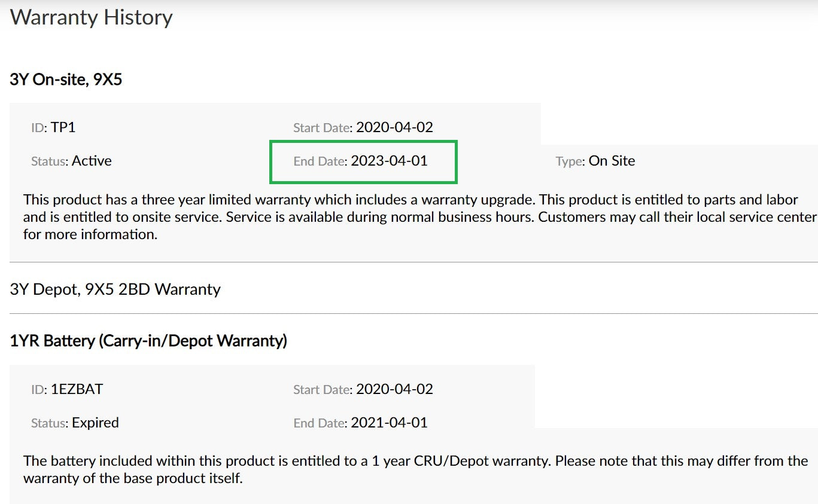This screenshot has height=504, width=818.
Task: Click the Type label in on-site warranty
Action: pos(570,161)
